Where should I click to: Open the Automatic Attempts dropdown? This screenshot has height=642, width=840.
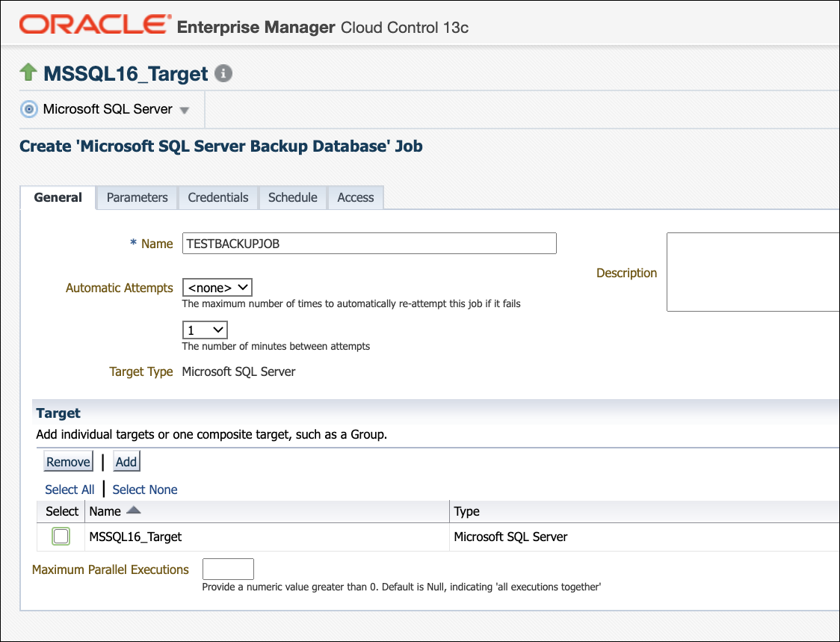pos(217,287)
